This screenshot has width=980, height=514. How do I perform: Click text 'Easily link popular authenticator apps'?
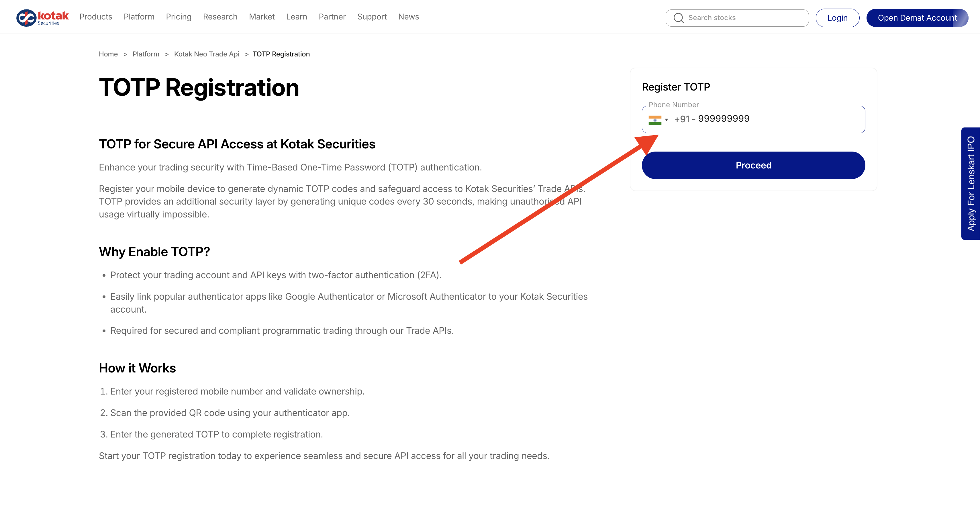(x=349, y=303)
